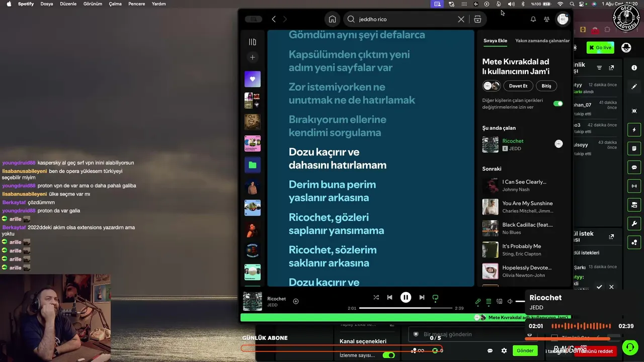Toggle lyrics microphone view
The width and height of the screenshot is (644, 362).
click(478, 301)
